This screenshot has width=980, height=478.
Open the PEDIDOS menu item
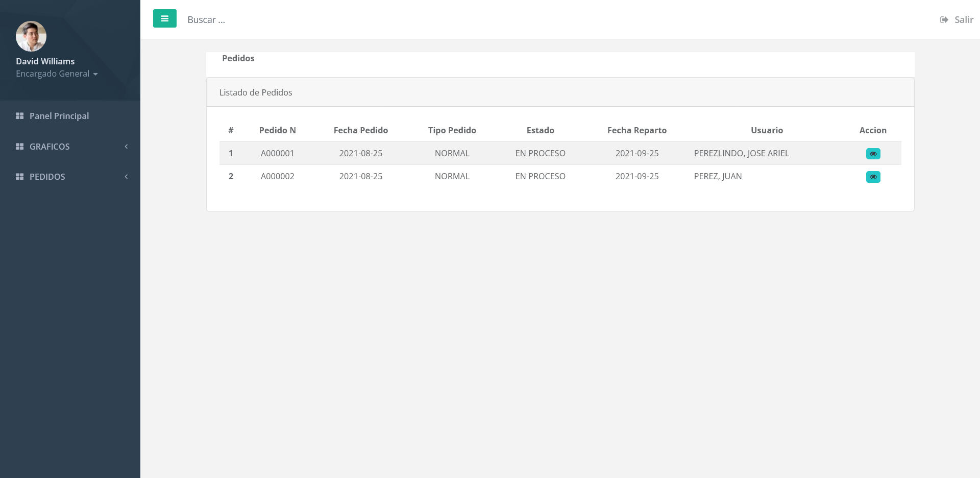coord(47,177)
